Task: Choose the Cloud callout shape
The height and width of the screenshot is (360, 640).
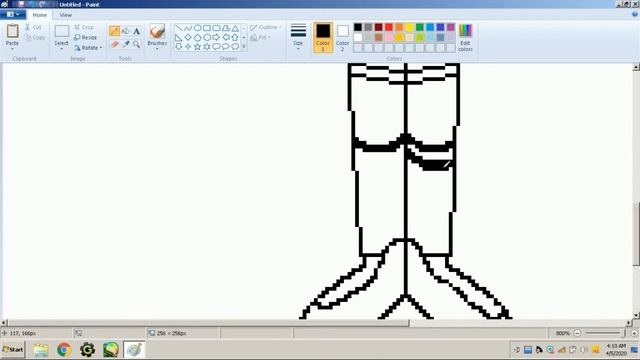Action: point(235,47)
